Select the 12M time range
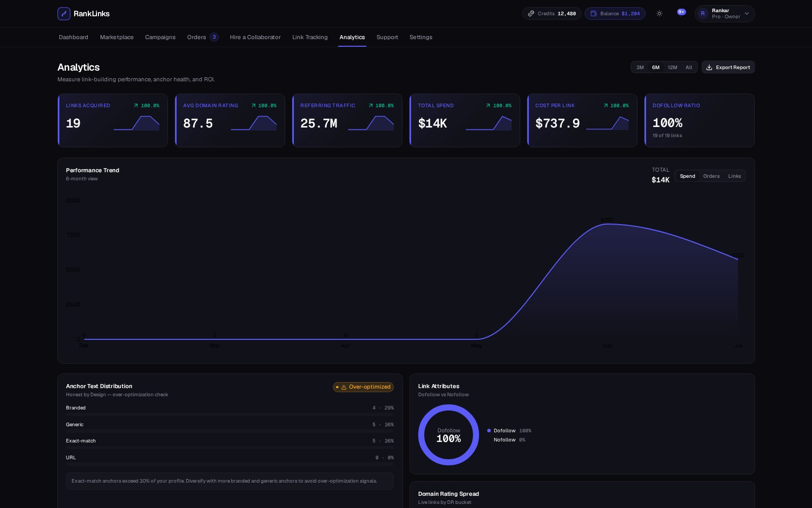The image size is (812, 508). point(672,67)
